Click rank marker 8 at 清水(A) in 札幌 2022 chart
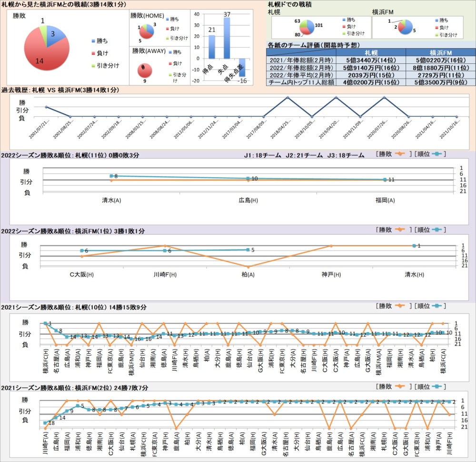This screenshot has height=462, width=476. (111, 176)
